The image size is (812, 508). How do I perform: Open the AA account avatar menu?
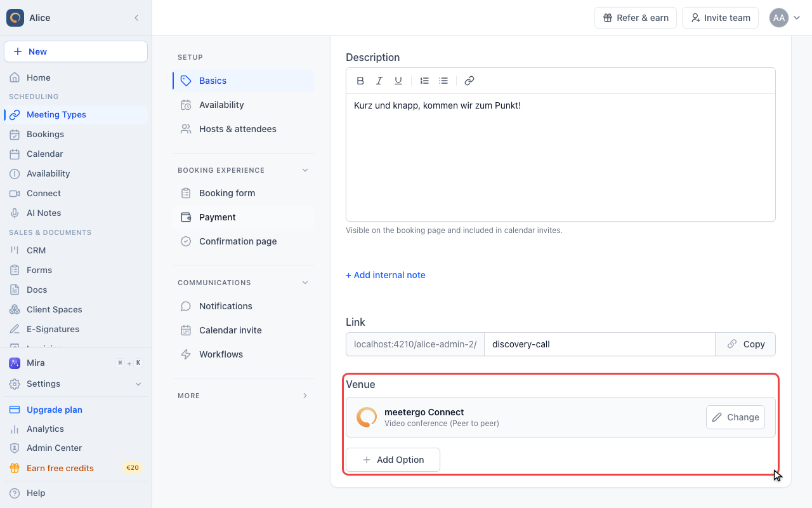point(785,18)
